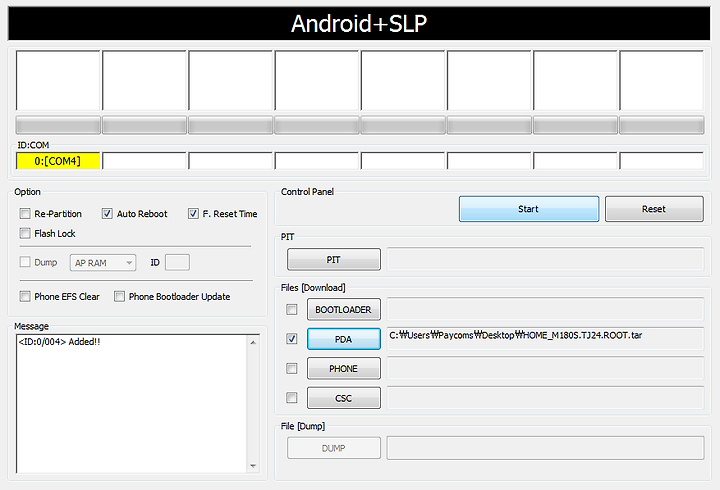720x490 pixels.
Task: Click the BOOTLOADER file path field
Action: point(546,309)
